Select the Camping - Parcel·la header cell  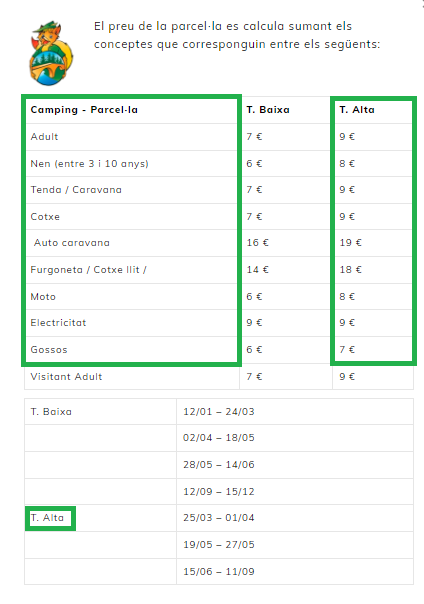(x=84, y=110)
